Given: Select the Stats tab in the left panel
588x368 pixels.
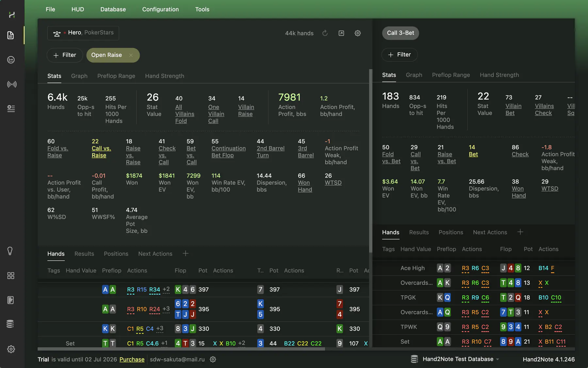Looking at the screenshot, I should click(x=54, y=76).
